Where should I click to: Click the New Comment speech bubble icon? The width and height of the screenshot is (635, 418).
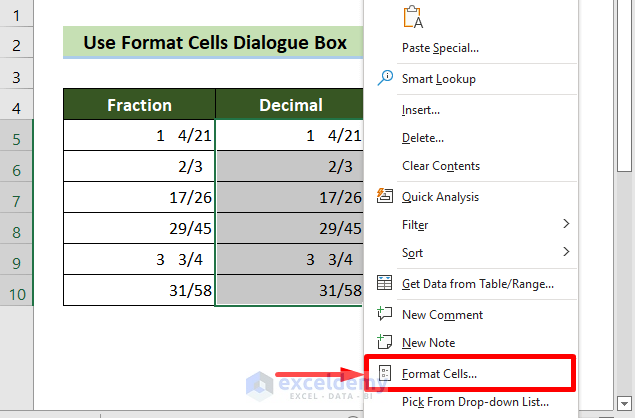tap(384, 314)
